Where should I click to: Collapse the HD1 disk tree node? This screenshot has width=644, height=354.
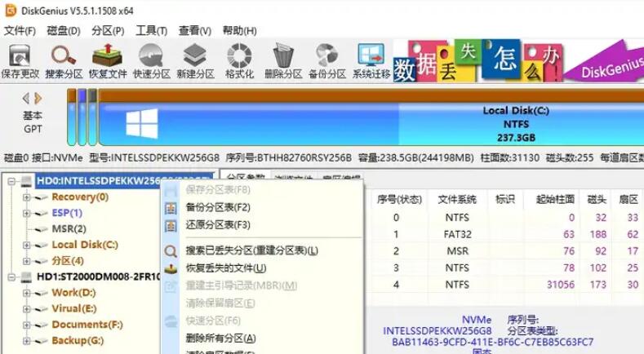11,277
